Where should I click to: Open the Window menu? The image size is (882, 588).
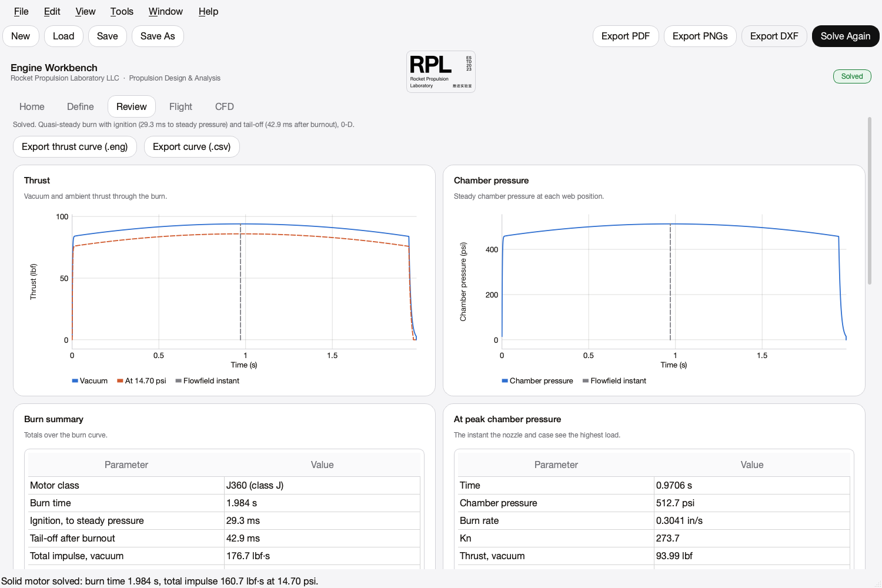click(x=166, y=11)
